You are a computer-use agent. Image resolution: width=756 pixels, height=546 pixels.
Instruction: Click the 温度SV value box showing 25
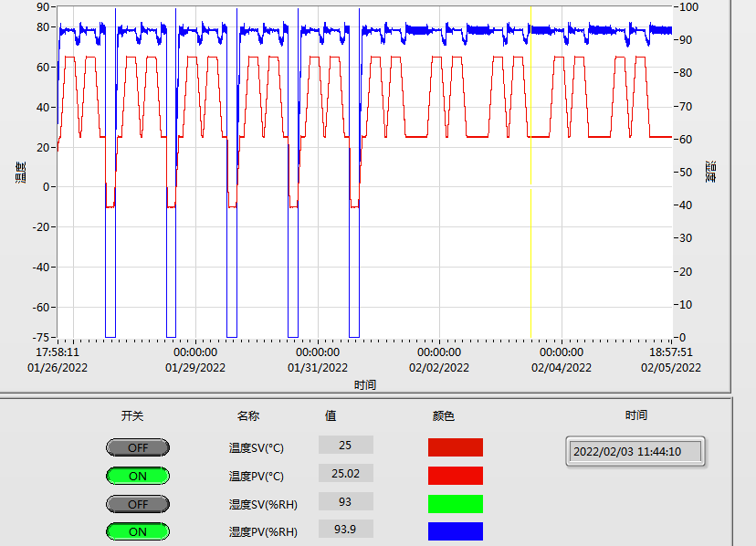pos(346,445)
